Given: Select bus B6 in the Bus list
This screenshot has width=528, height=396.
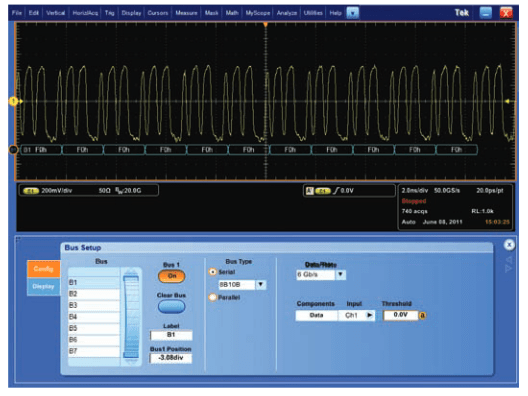Looking at the screenshot, I should 94,340.
